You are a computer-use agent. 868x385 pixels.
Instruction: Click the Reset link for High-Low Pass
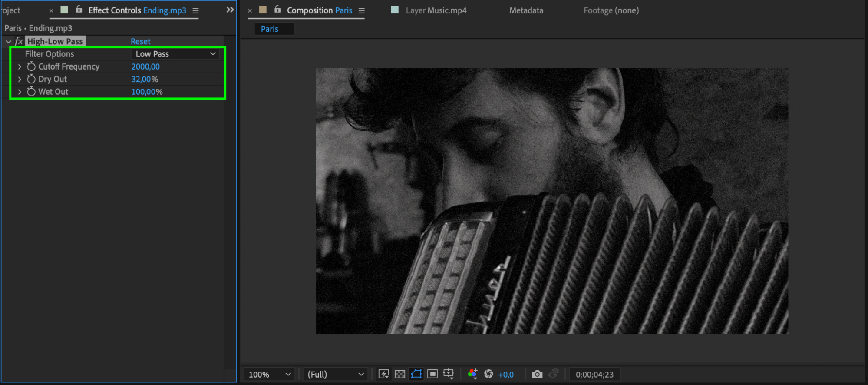(x=140, y=41)
